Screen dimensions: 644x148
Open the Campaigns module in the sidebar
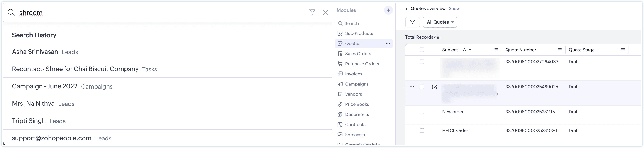pos(356,84)
